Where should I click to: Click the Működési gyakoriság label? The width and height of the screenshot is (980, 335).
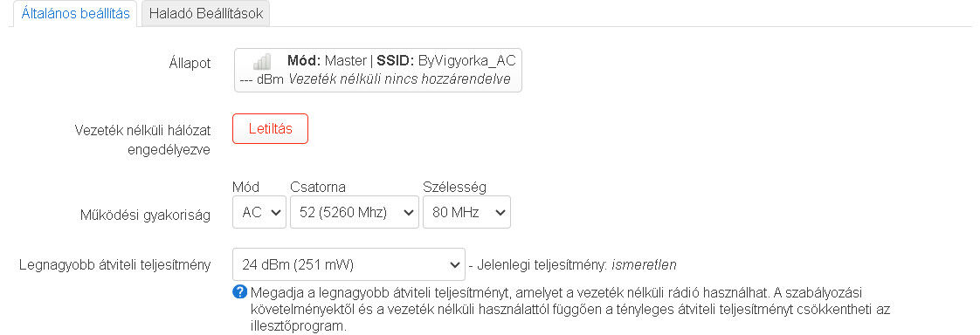tap(145, 215)
